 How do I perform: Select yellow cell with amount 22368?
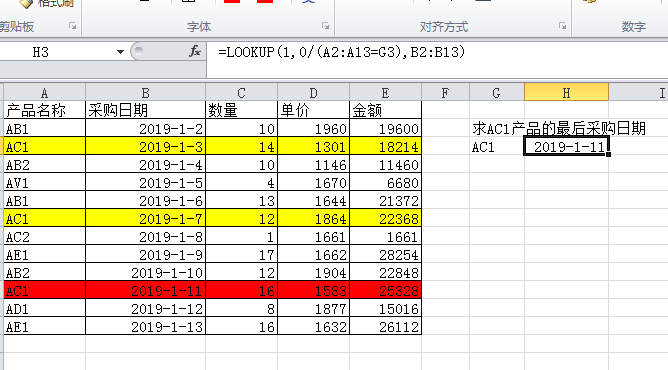coord(385,218)
